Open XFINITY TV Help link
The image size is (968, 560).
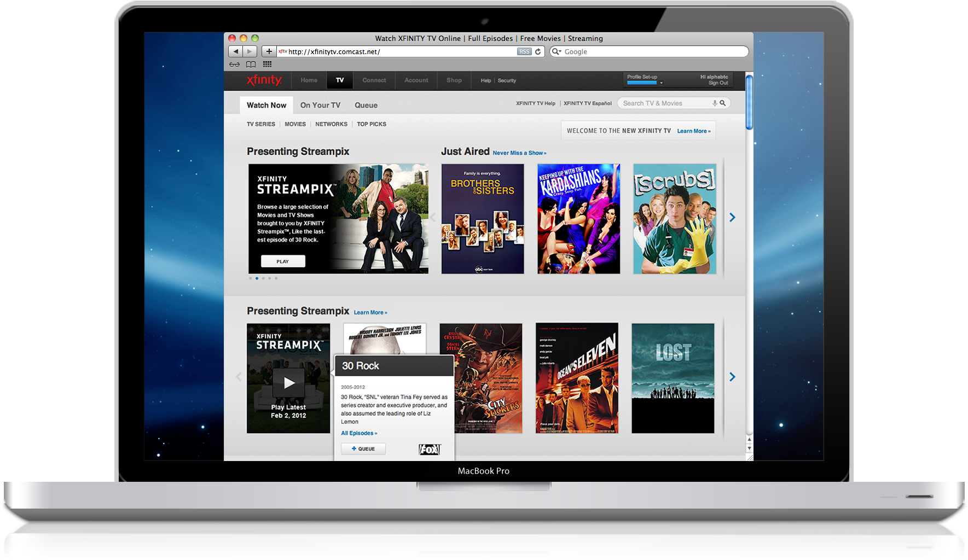[x=536, y=103]
